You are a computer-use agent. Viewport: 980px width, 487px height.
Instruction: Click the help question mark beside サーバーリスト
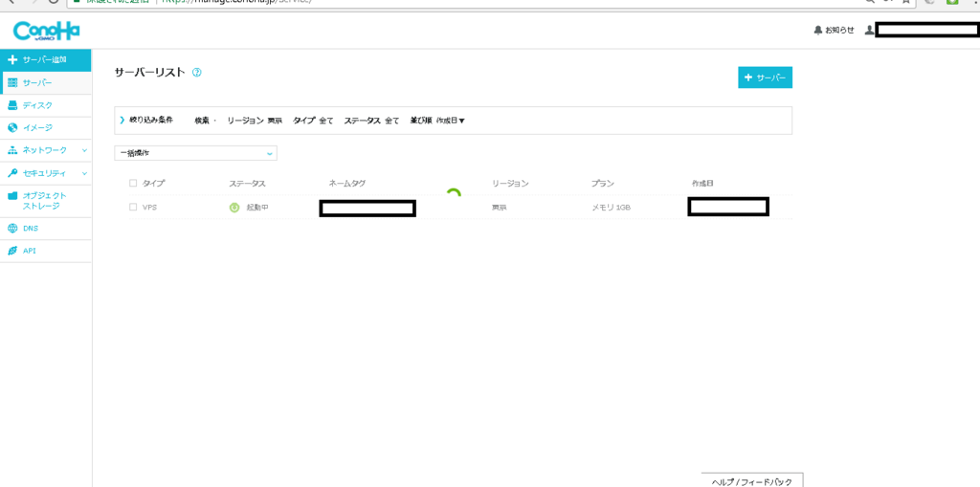197,73
